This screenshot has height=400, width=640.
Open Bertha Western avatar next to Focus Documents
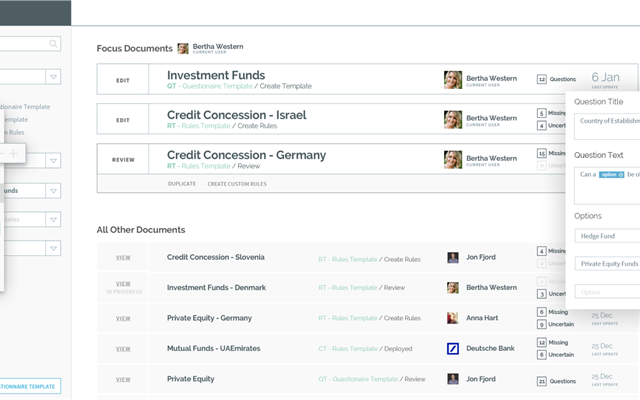point(183,49)
